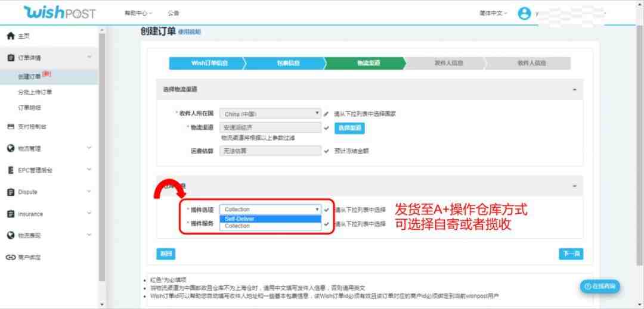Click the 支付控制台 card icon
Viewport: 644px width, 309px height.
(11, 127)
